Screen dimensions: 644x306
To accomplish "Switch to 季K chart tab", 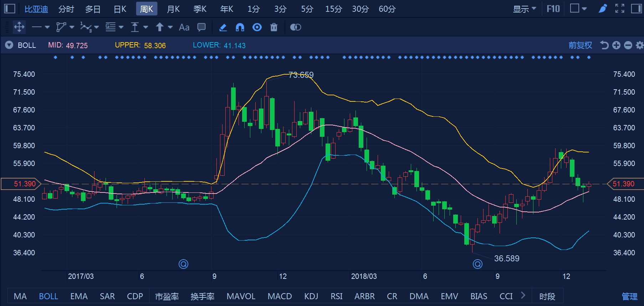I will pyautogui.click(x=200, y=9).
